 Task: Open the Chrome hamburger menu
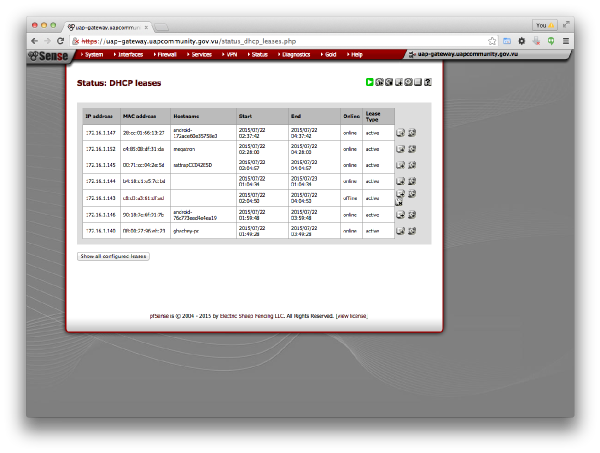pyautogui.click(x=566, y=41)
